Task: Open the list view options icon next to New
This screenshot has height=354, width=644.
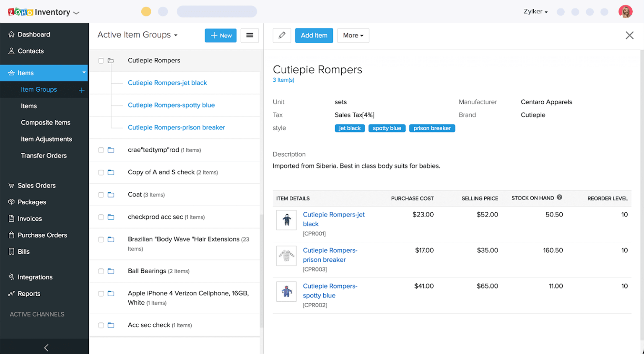Action: (x=250, y=36)
